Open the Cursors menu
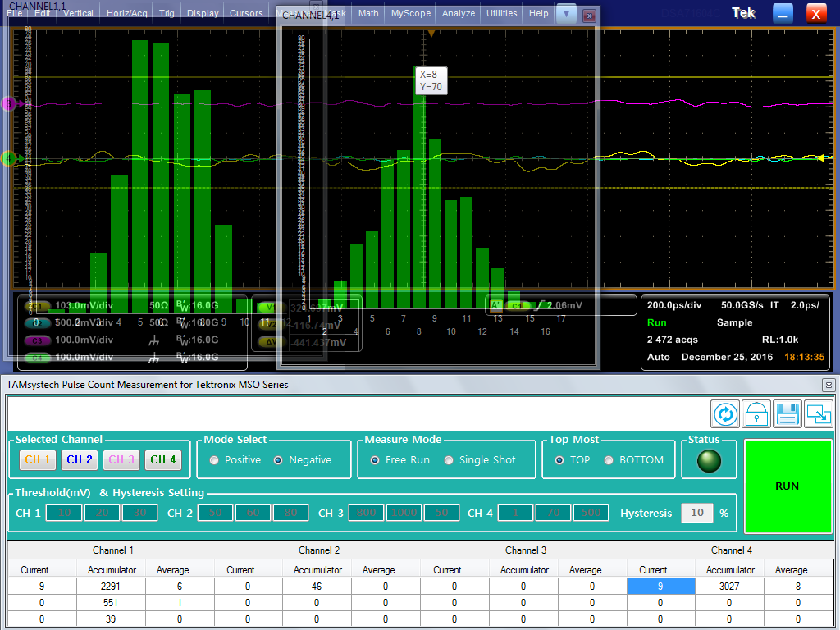 point(246,13)
